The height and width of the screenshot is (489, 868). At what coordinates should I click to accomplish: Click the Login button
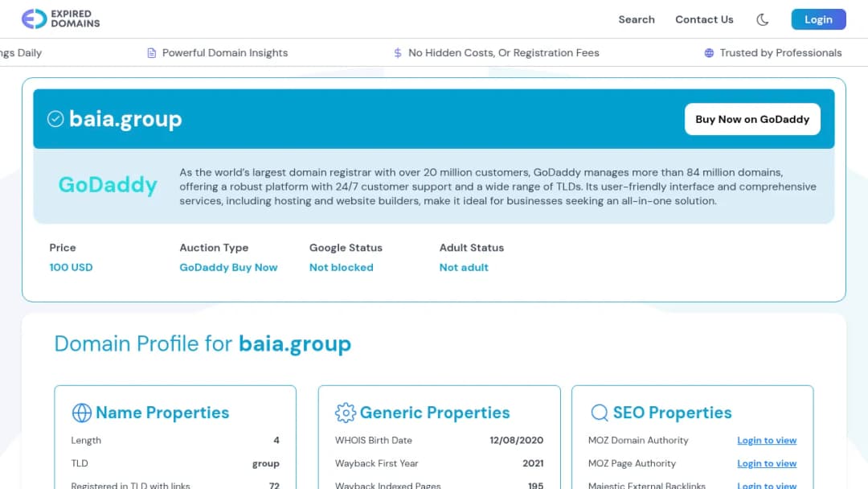pyautogui.click(x=818, y=19)
